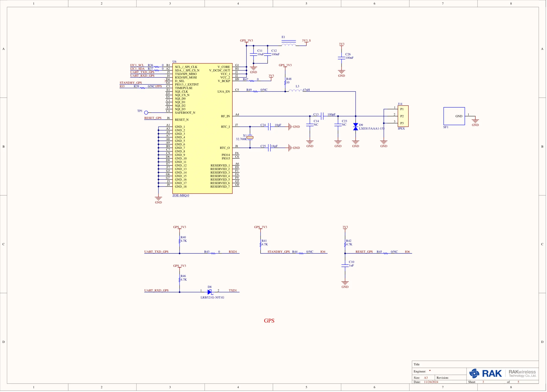The height and width of the screenshot is (392, 547).
Task: Select the I2C1_SDA net label
Action: pyautogui.click(x=137, y=69)
